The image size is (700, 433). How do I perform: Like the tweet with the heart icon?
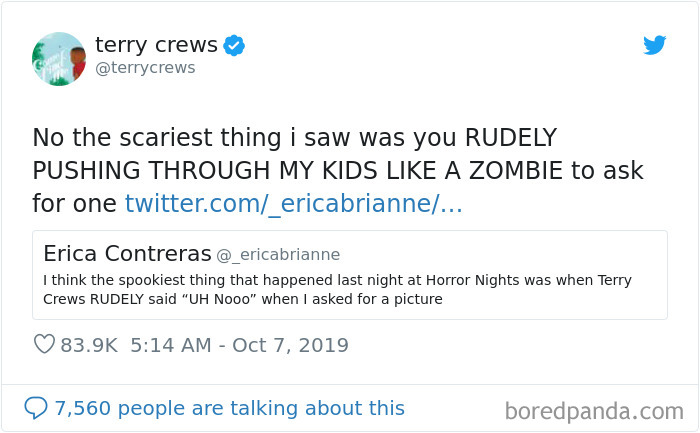44,345
